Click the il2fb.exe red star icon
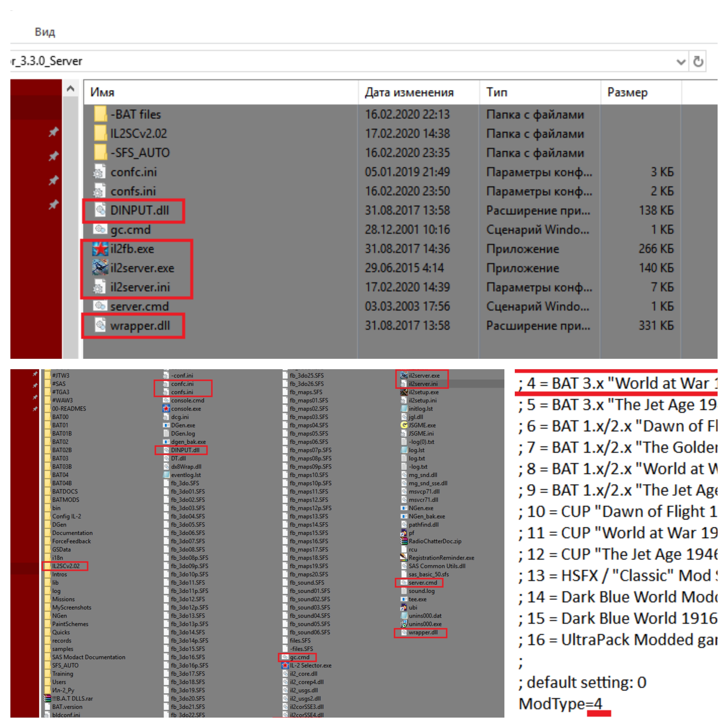The width and height of the screenshot is (728, 728). (100, 249)
